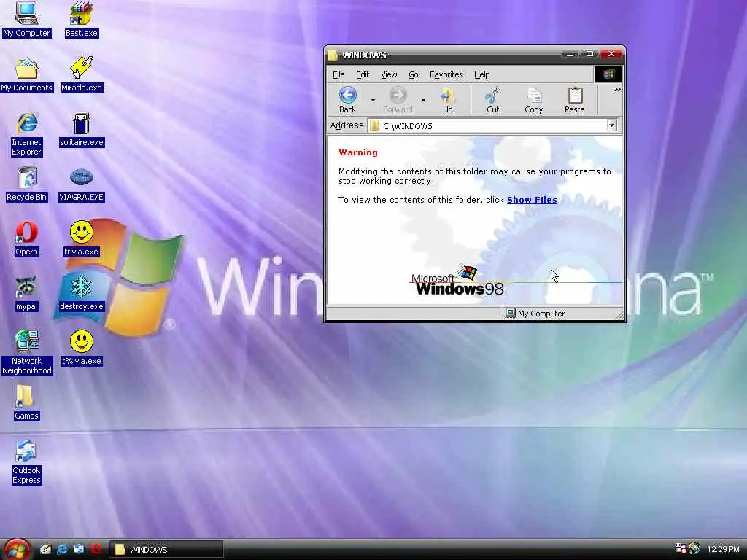Open the My Computer desktop icon
The image size is (747, 560).
point(26,20)
